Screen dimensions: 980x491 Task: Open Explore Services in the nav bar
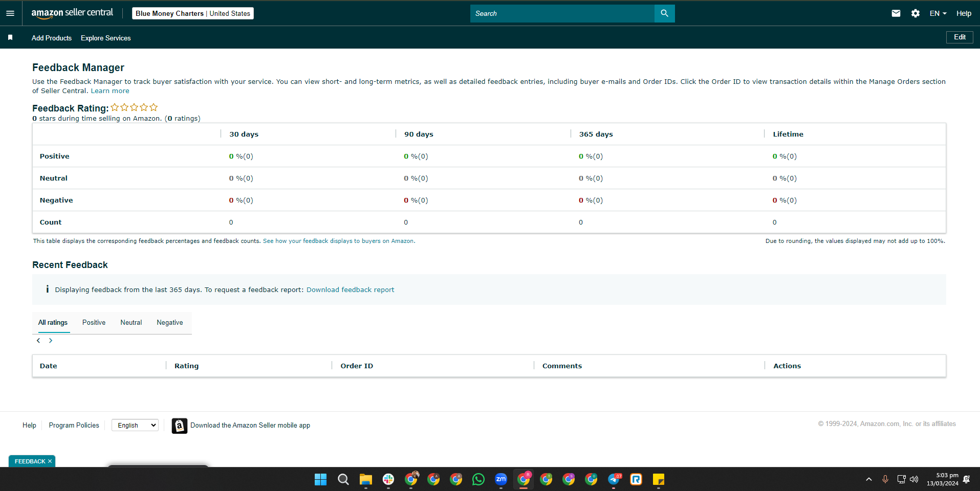pos(106,38)
